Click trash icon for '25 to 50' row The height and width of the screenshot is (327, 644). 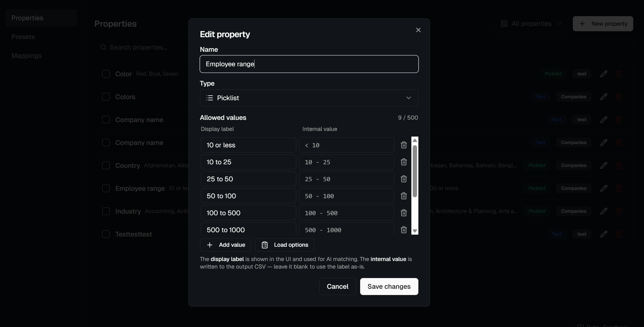pos(404,179)
